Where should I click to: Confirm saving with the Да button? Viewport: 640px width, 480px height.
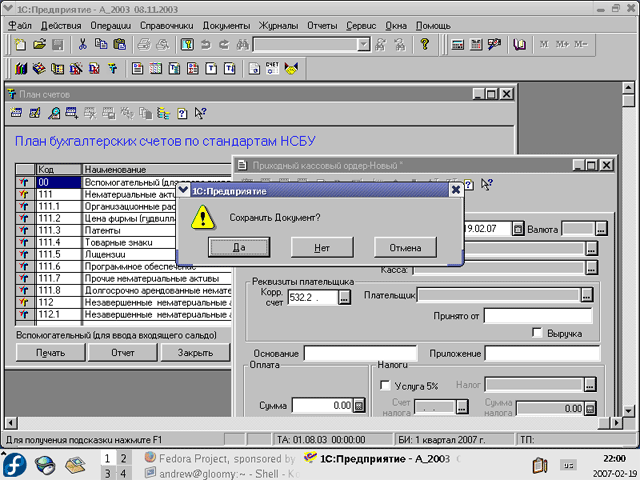coord(239,247)
